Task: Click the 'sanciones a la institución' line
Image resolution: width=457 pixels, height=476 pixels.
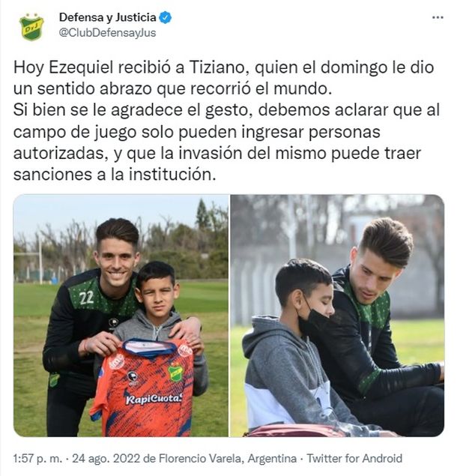Action: tap(115, 175)
